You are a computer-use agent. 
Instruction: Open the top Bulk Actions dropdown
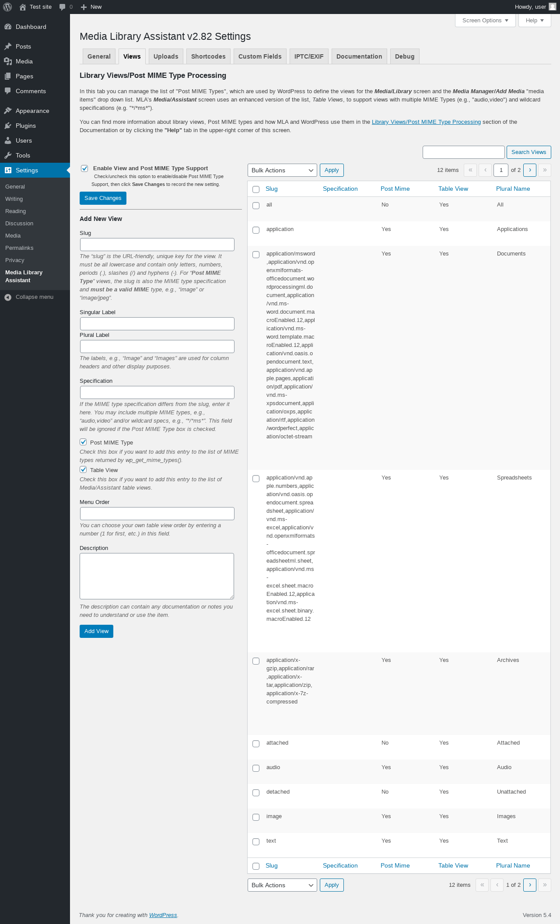point(282,170)
